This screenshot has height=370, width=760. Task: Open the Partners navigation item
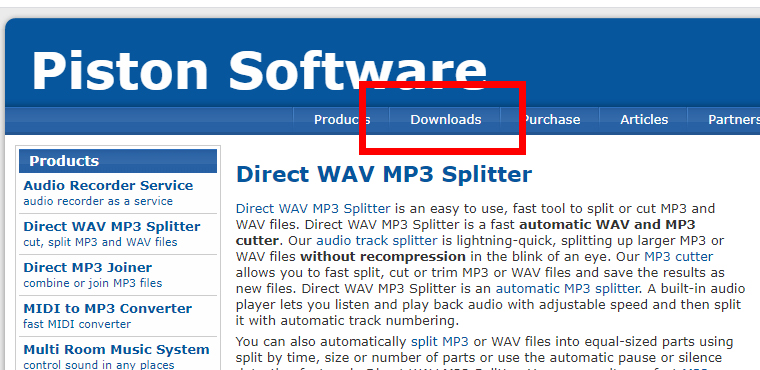coord(733,119)
